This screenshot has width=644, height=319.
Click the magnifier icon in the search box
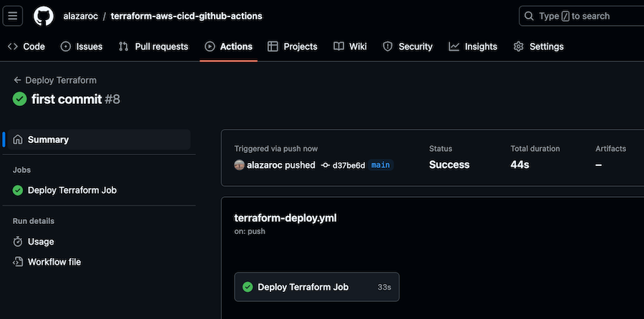coord(529,16)
